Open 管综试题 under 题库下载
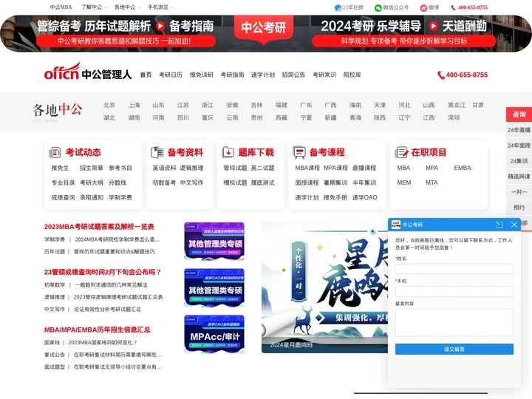 pos(235,168)
